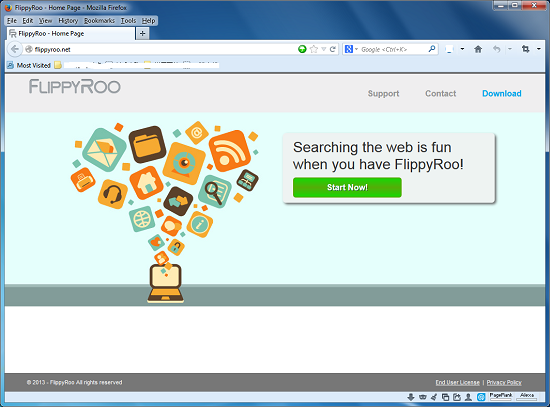The height and width of the screenshot is (407, 550).
Task: Expand the crop tool dropdown arrow
Action: coord(539,49)
